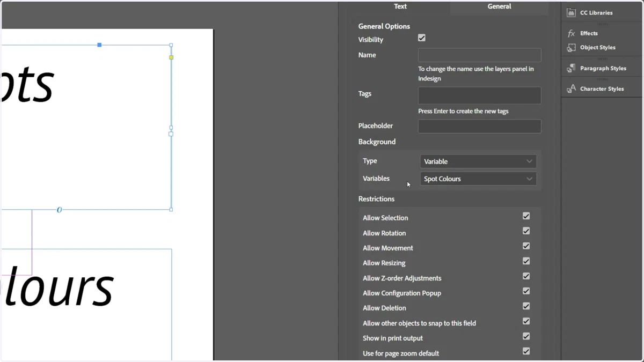Open the CC Libraries panel icon
The width and height of the screenshot is (644, 362).
571,12
